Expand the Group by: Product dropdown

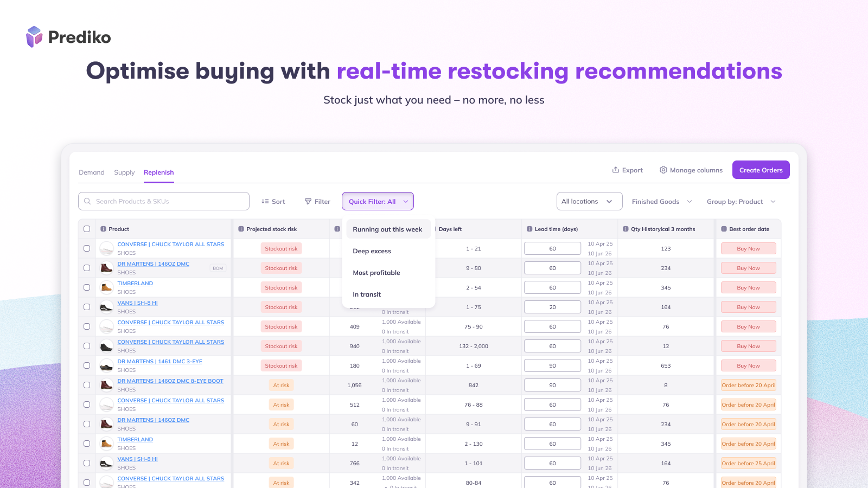[741, 202]
